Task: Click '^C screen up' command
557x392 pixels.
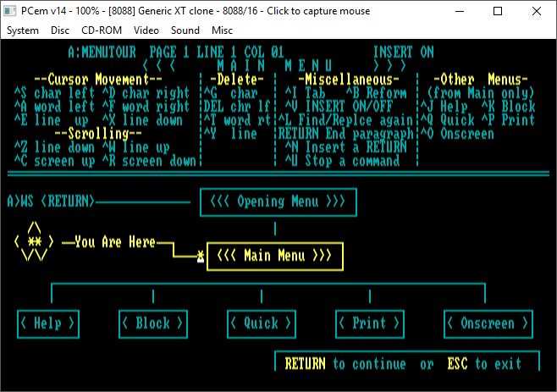Action: tap(54, 161)
